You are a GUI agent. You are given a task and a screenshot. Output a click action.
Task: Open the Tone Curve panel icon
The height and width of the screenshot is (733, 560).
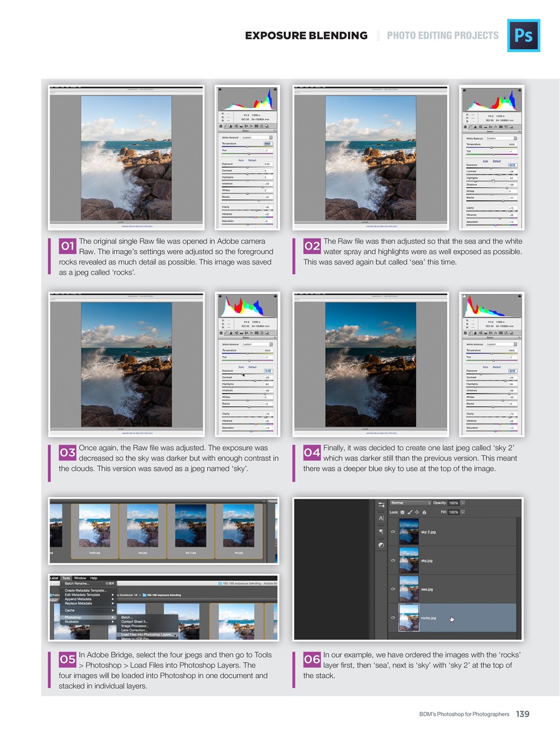(x=226, y=125)
